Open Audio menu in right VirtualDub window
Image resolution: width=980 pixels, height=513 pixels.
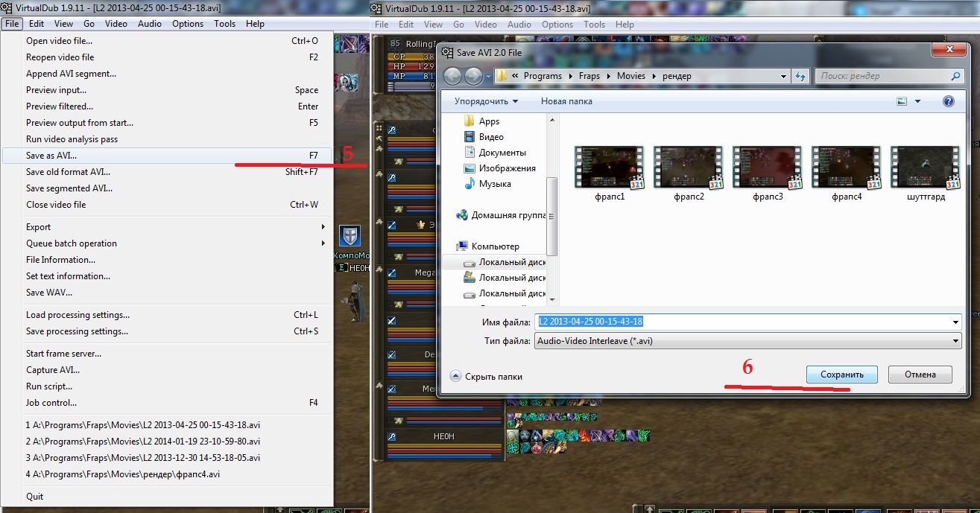pos(519,25)
